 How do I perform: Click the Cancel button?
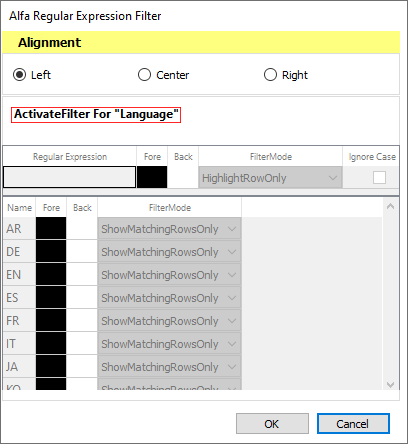[353, 424]
